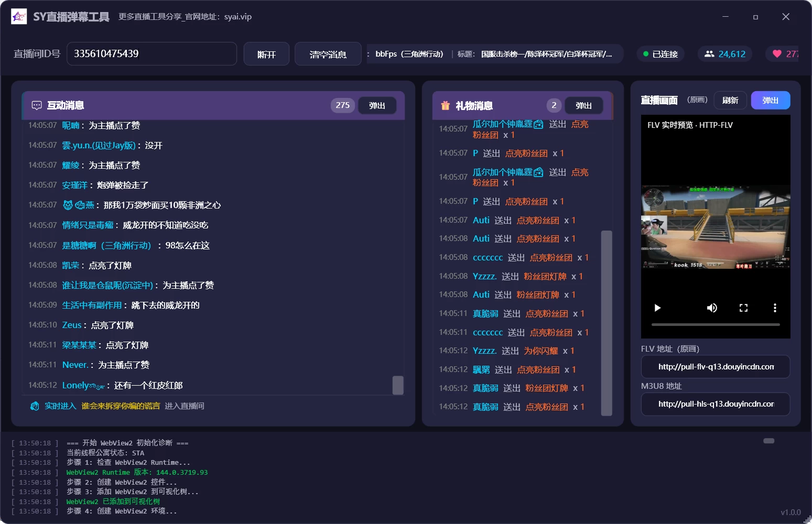This screenshot has width=812, height=524.
Task: Pop out the 直播画面 live video panel
Action: tap(770, 100)
